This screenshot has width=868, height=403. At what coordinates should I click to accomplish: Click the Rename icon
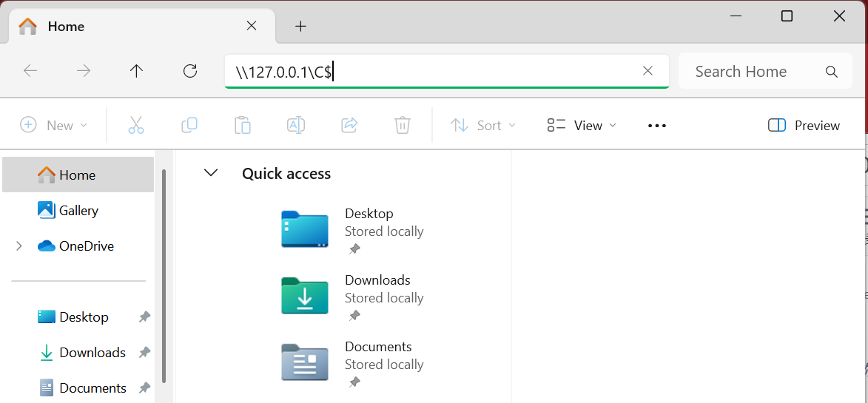295,126
